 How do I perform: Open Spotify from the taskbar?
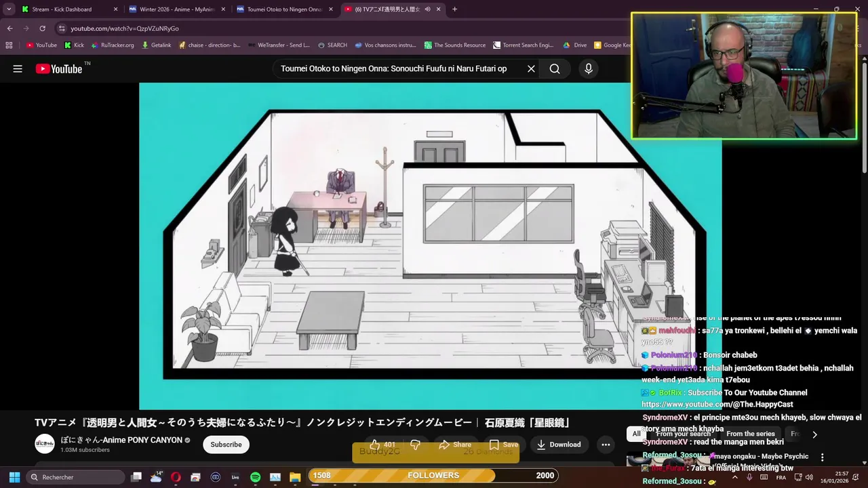coord(255,476)
